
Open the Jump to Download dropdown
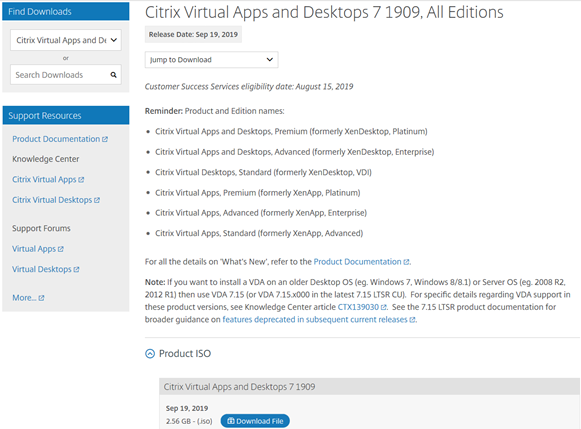211,60
